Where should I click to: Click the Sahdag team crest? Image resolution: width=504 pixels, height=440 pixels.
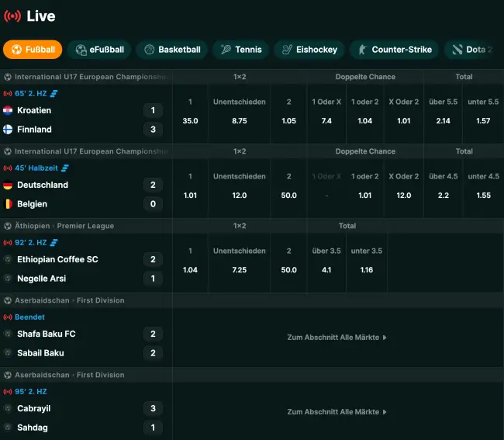click(8, 428)
